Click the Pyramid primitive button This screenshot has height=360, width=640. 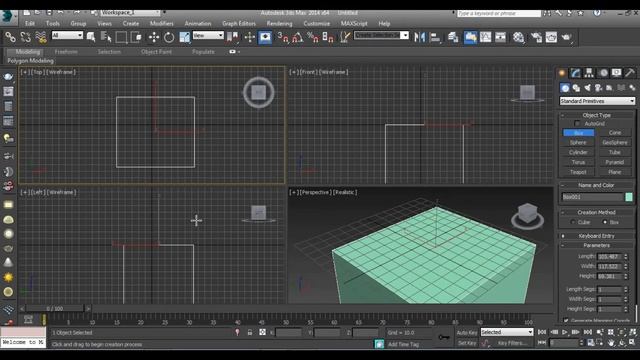point(615,162)
